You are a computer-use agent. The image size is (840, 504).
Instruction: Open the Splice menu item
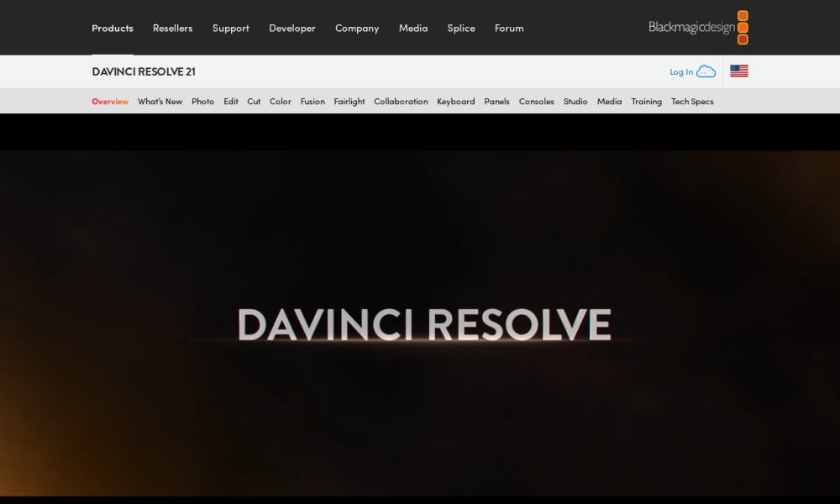tap(461, 28)
